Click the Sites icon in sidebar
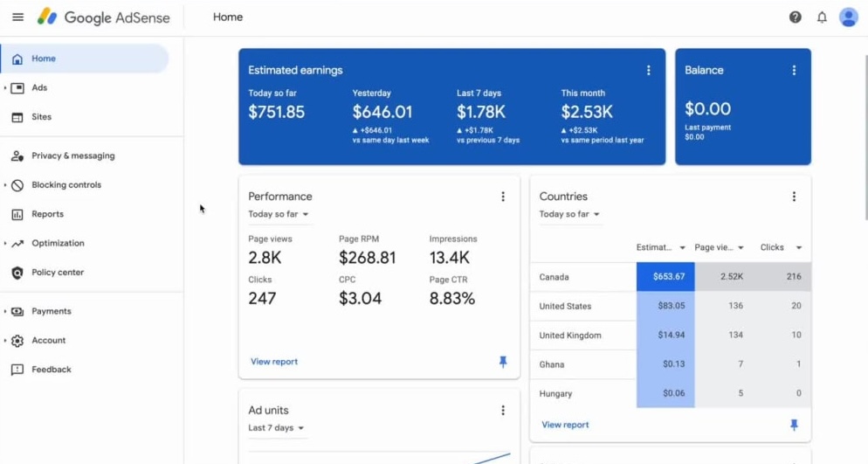The image size is (868, 464). pyautogui.click(x=17, y=117)
